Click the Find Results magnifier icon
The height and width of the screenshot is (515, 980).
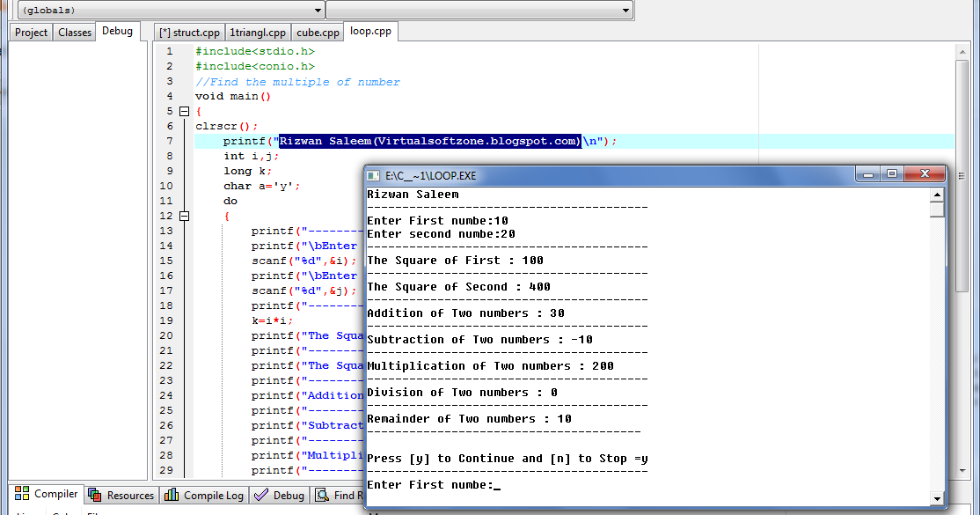click(x=322, y=495)
